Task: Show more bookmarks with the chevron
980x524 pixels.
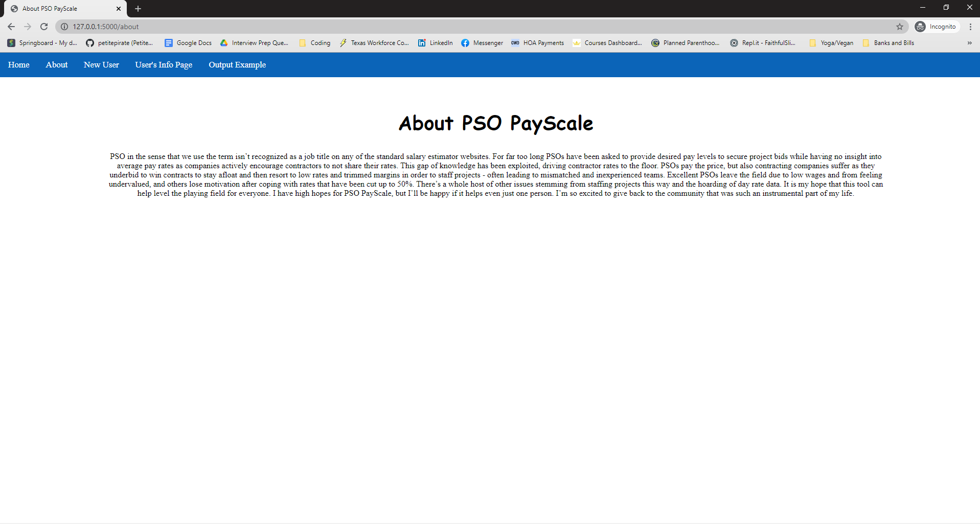Action: point(969,43)
